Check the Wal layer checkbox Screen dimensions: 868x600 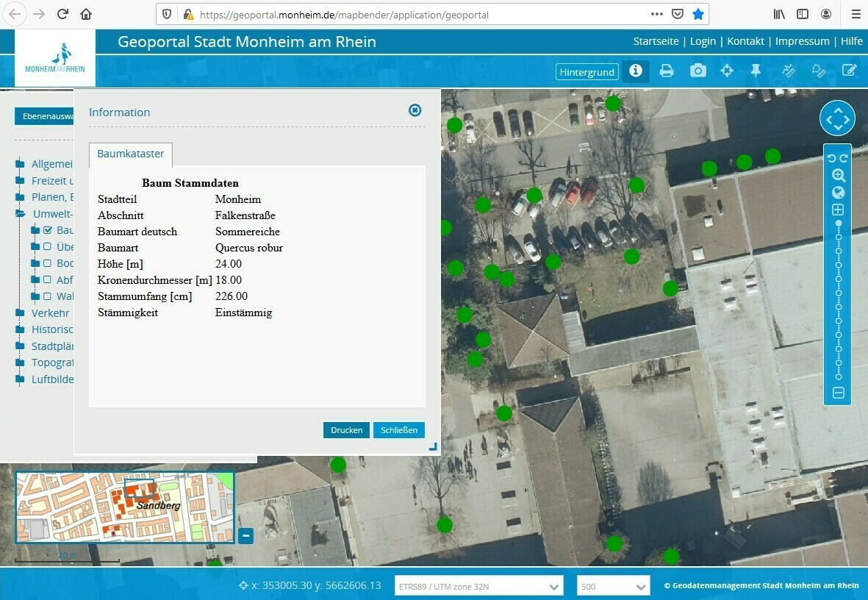47,296
